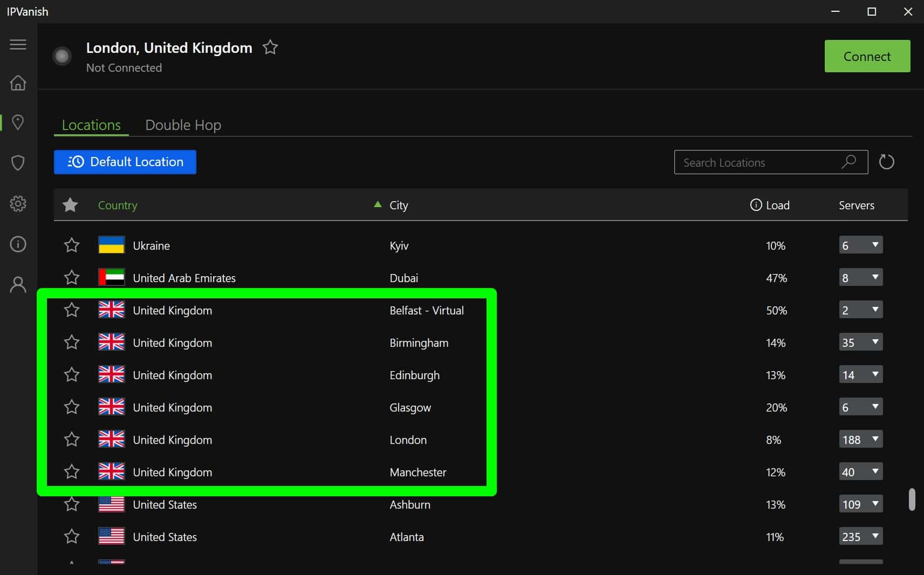Add Manchester to favorites

pyautogui.click(x=72, y=472)
